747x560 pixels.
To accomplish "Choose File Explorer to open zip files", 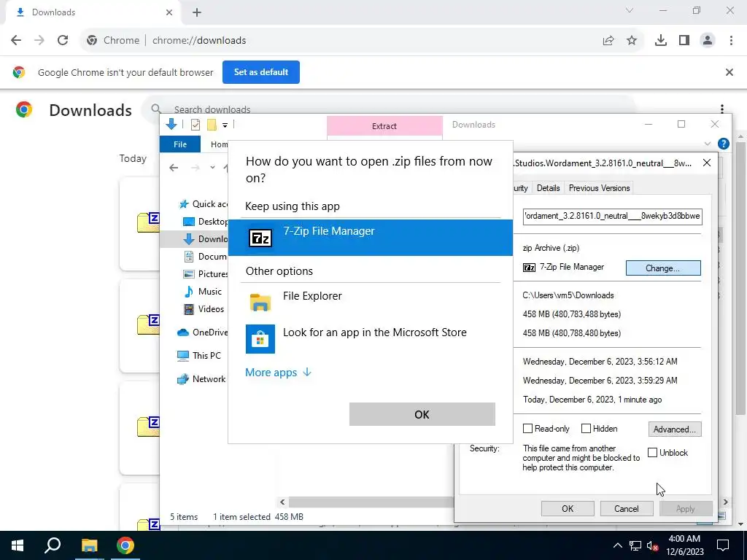I will tap(370, 303).
